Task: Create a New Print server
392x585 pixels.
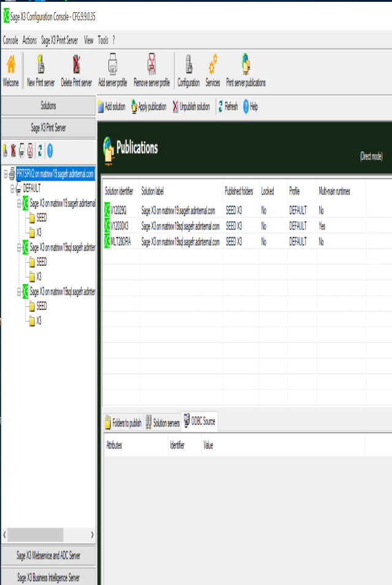Action: click(40, 64)
